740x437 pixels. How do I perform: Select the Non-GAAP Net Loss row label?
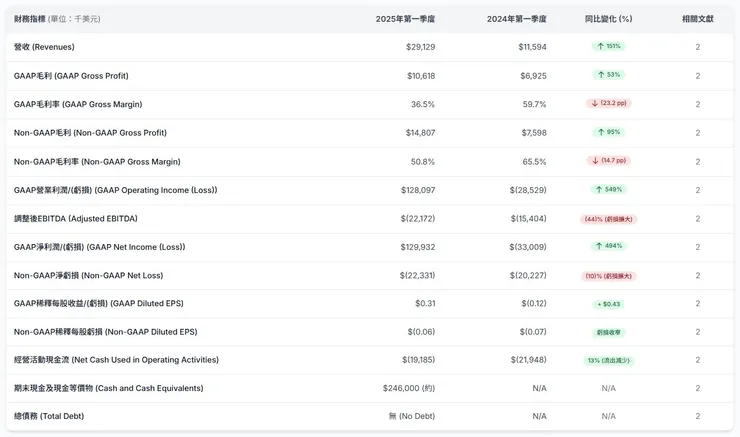coord(88,275)
